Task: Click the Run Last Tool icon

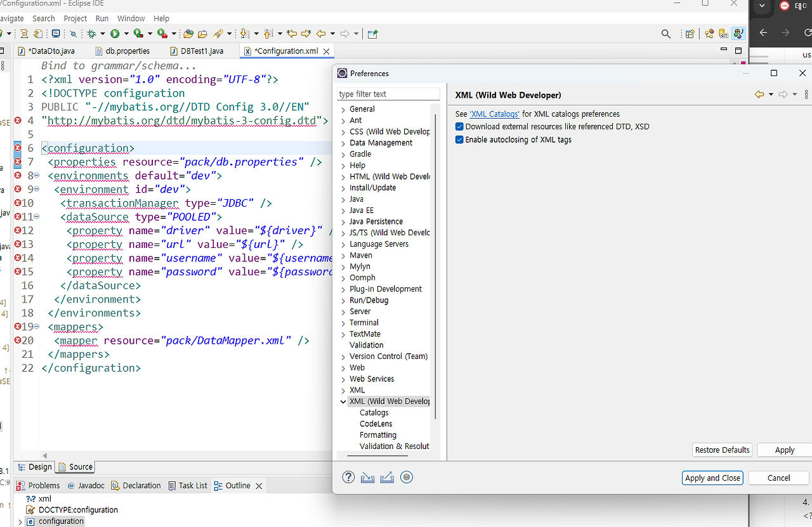Action: [163, 34]
